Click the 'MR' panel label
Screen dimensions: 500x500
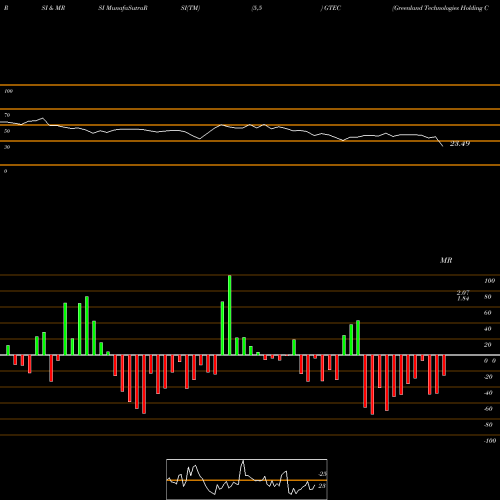[x=446, y=260]
